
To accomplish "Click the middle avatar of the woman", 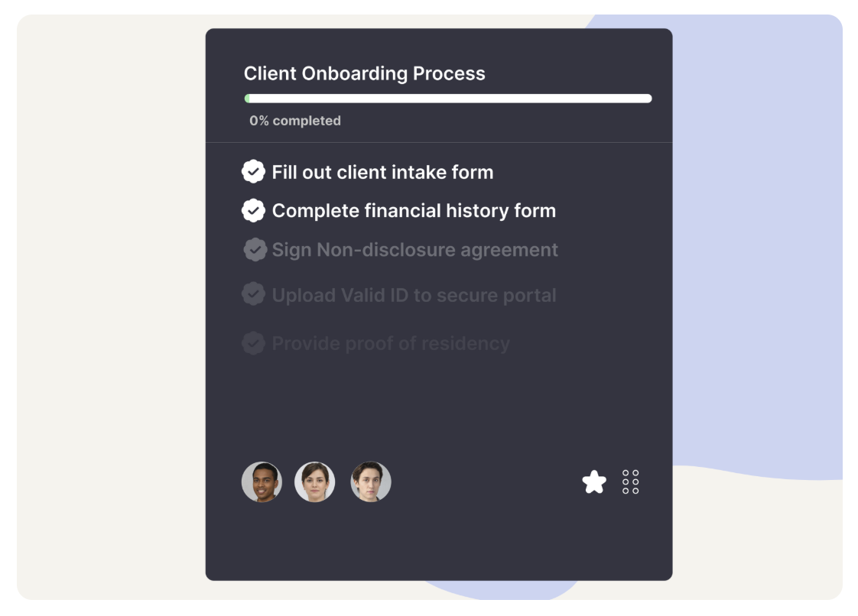I will coord(315,482).
